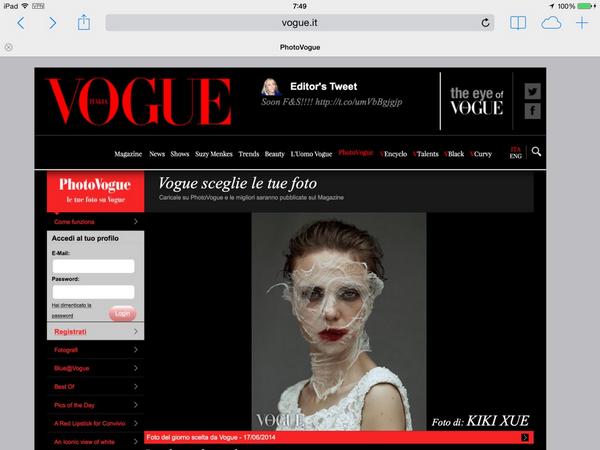Open the Trends menu item
The height and width of the screenshot is (450, 600).
249,154
